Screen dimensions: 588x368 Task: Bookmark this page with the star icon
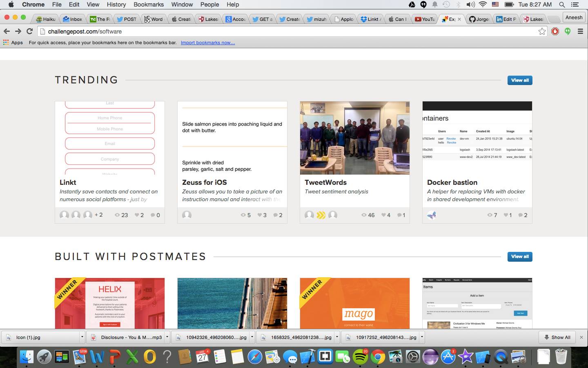point(542,31)
